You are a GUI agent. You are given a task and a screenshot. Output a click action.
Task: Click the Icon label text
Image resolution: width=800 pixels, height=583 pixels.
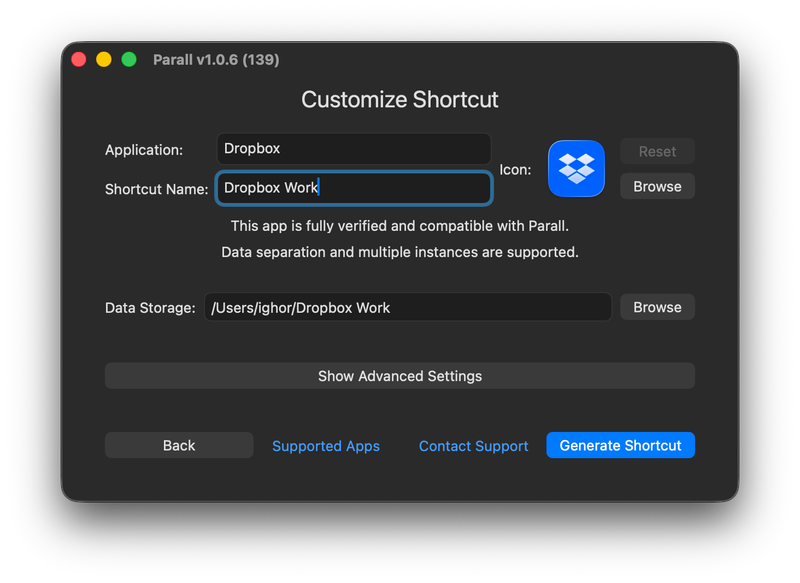[x=515, y=170]
